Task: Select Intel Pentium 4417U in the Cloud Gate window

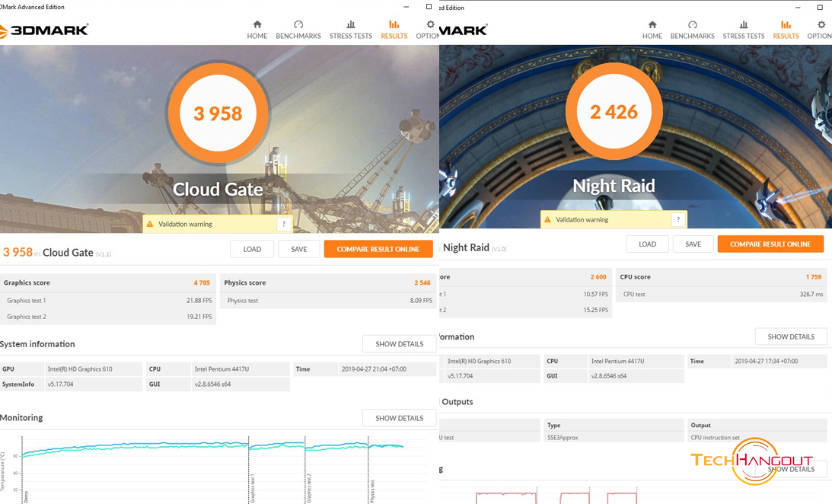Action: pyautogui.click(x=222, y=369)
